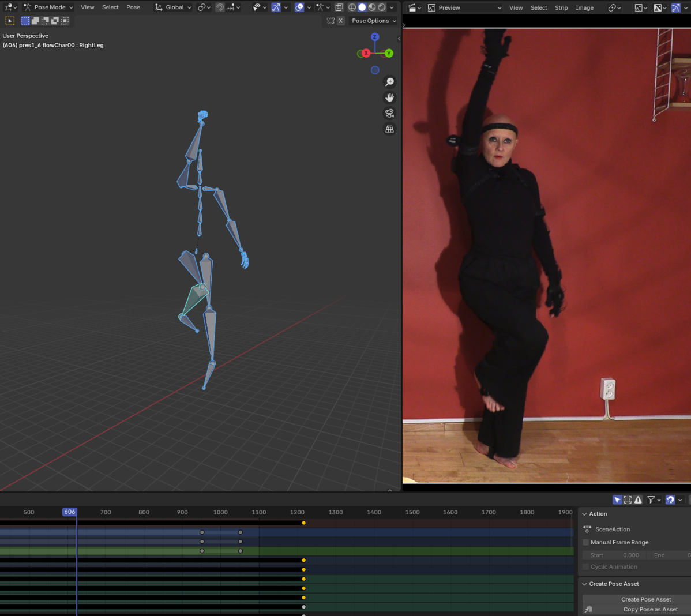Image resolution: width=691 pixels, height=616 pixels.
Task: Select solid viewport shading mode
Action: (362, 7)
